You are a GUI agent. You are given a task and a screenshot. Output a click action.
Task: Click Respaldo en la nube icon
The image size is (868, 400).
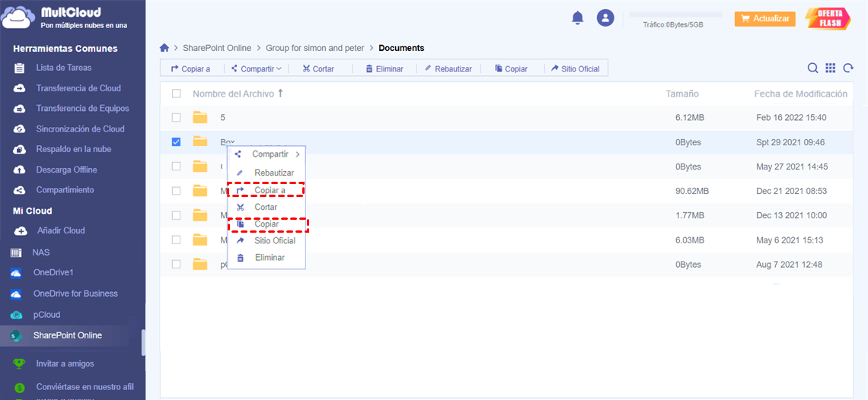click(19, 150)
